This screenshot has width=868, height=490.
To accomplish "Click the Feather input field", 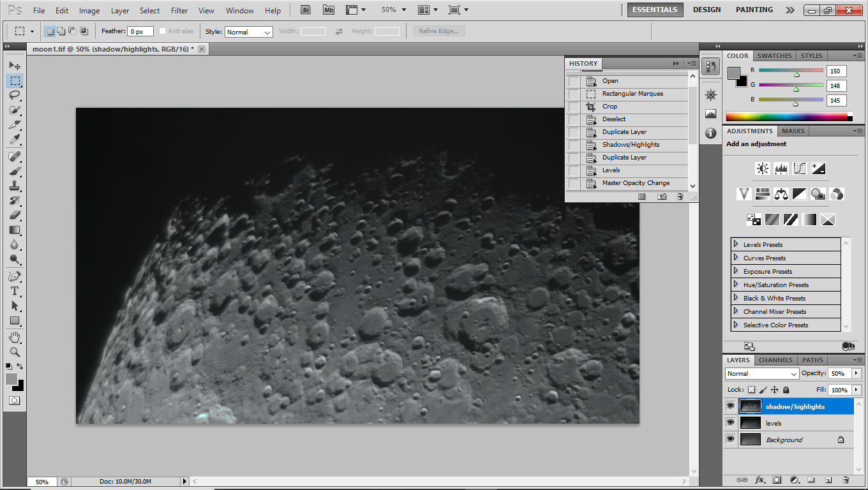I will [140, 31].
